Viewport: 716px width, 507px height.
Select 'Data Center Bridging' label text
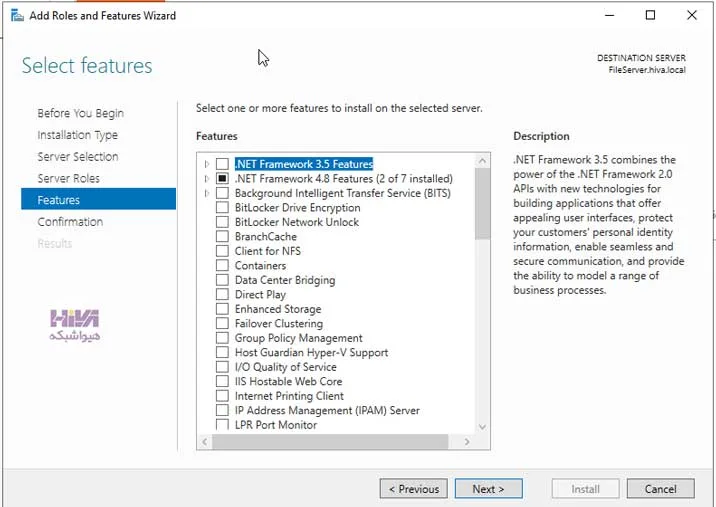(285, 280)
